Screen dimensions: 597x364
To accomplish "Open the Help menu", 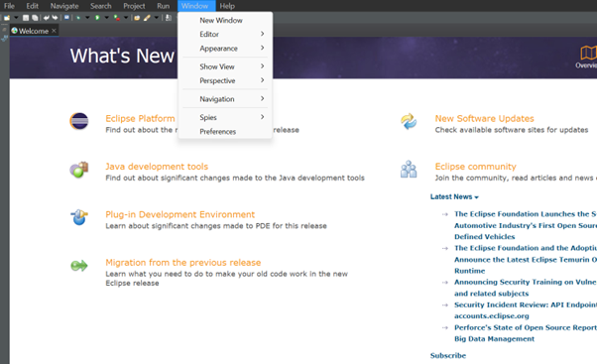I will (x=227, y=6).
